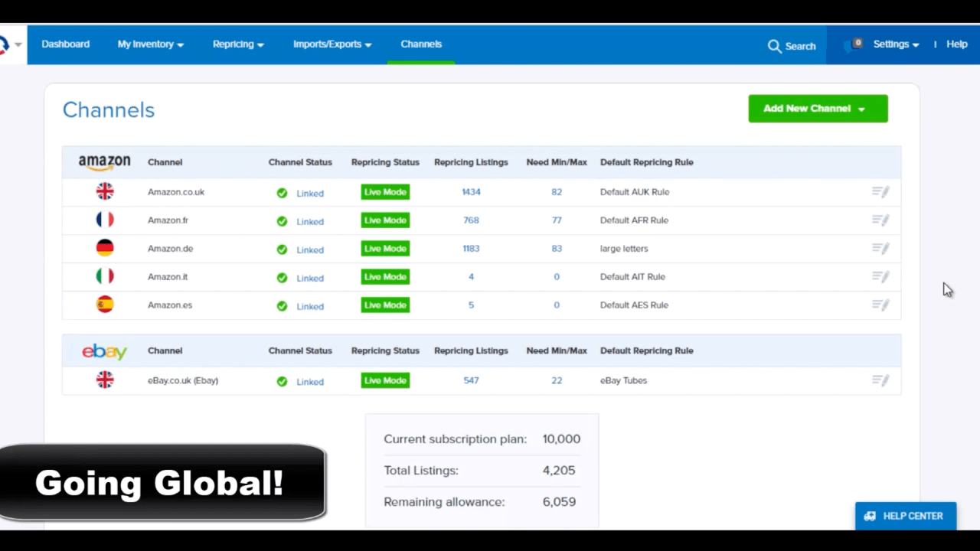Screen dimensions: 980x551
Task: Click green check icon for Amazon.fr
Action: (282, 221)
